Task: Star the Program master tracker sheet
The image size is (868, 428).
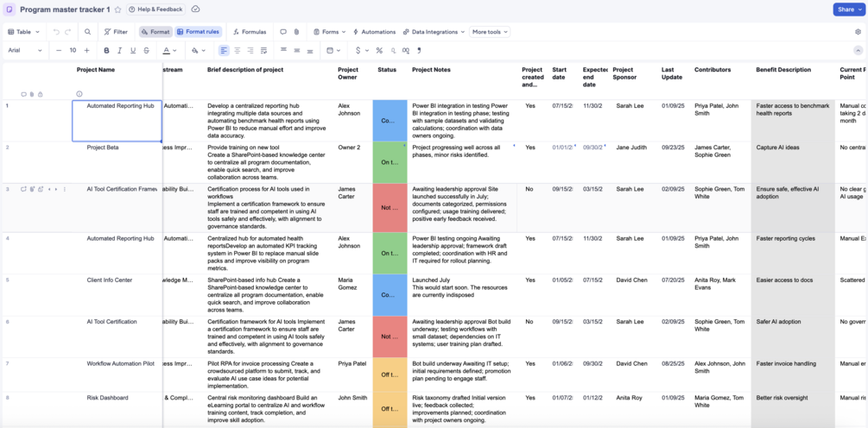Action: 118,9
